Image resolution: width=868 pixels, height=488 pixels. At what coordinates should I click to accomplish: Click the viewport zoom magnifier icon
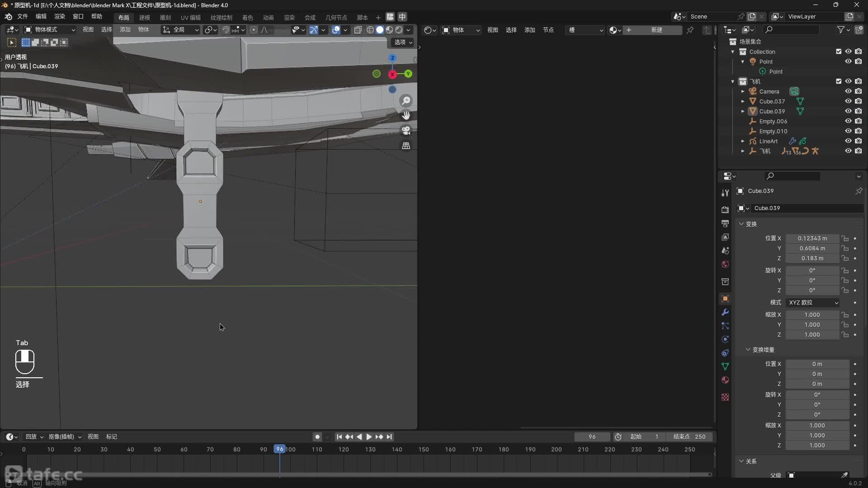tap(406, 100)
